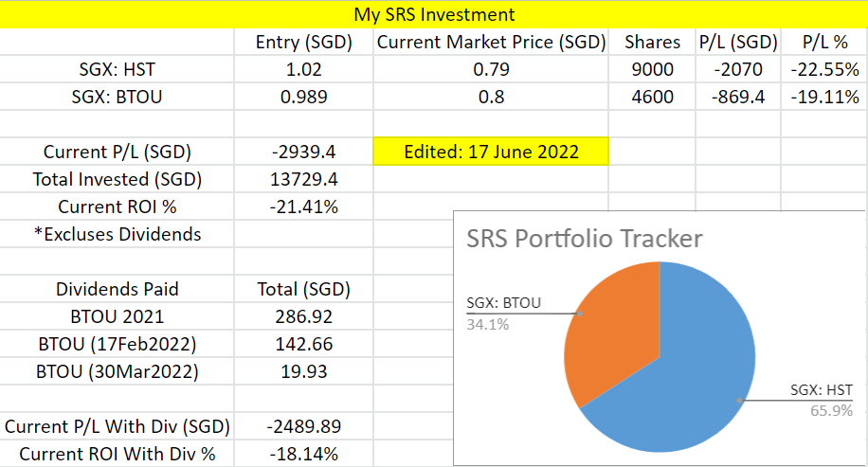Select the My SRS Investment title cell
The width and height of the screenshot is (868, 467).
pos(434,14)
